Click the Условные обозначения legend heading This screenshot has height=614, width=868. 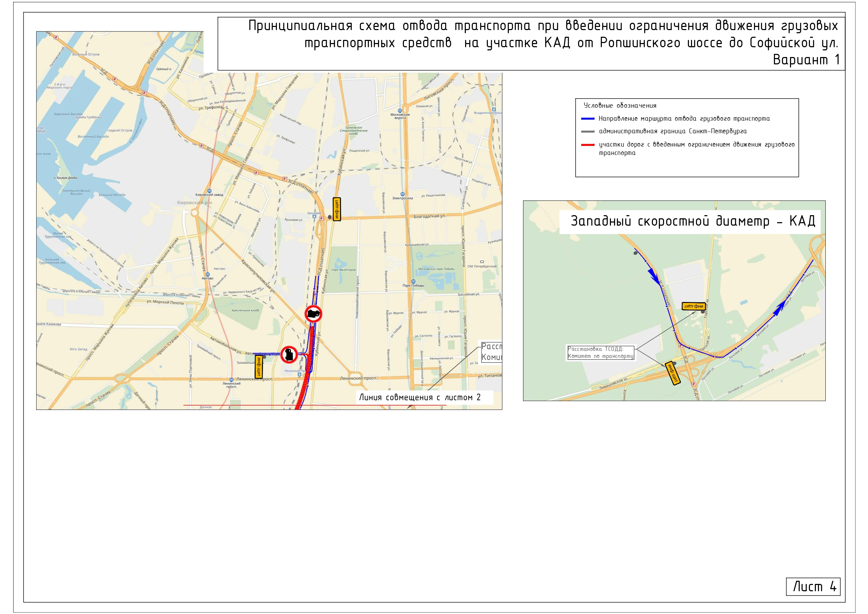click(620, 106)
